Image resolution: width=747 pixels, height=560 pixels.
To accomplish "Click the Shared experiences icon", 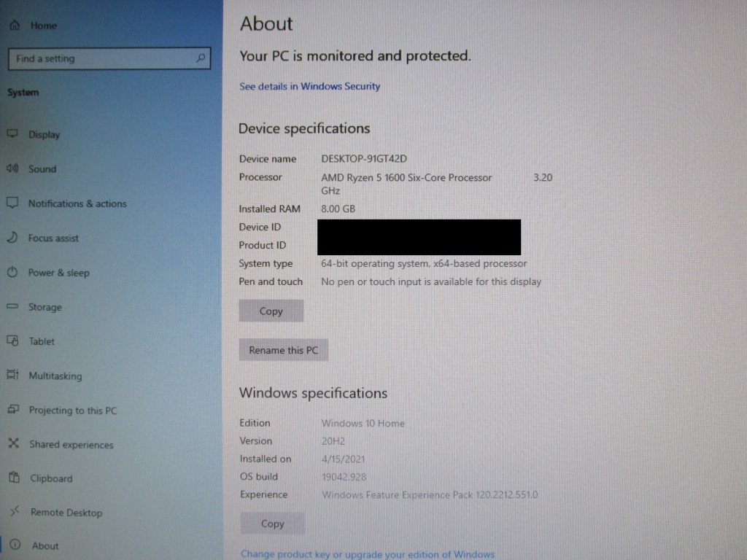I will pos(14,443).
